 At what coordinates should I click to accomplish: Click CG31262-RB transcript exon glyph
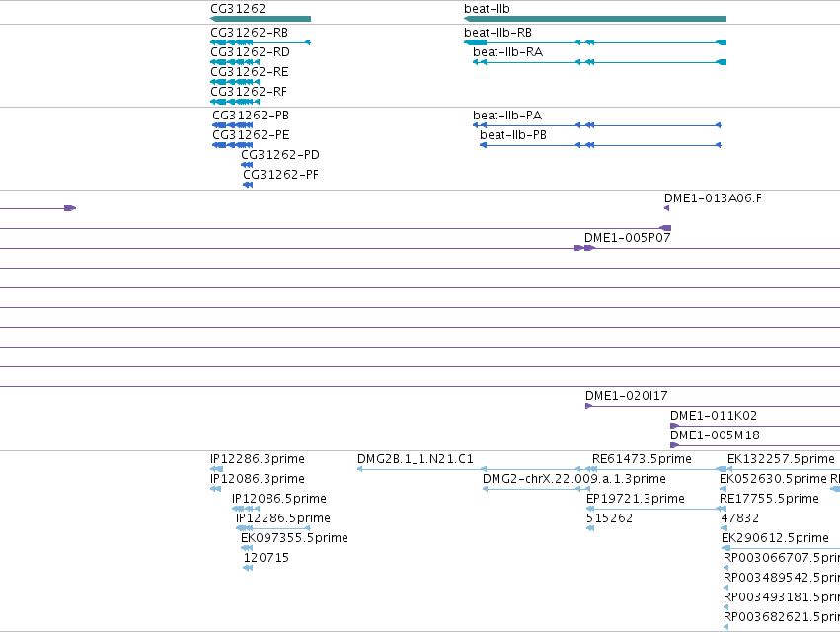coord(261,42)
